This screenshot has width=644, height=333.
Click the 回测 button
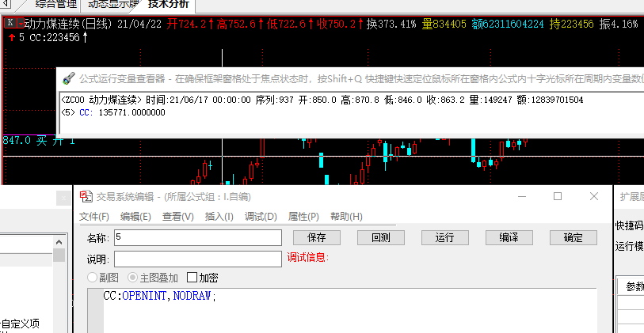381,237
